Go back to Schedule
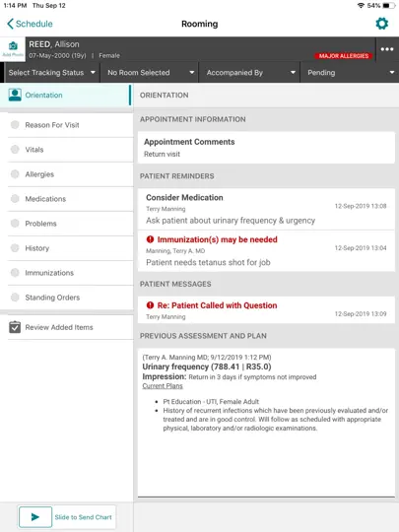Viewport: 399px width, 532px height. [x=30, y=24]
